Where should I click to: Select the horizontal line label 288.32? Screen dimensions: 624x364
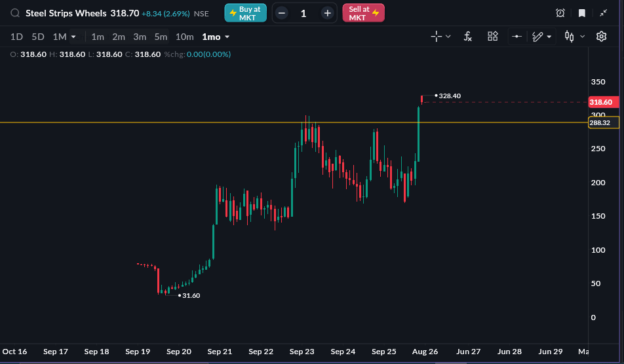pos(603,123)
